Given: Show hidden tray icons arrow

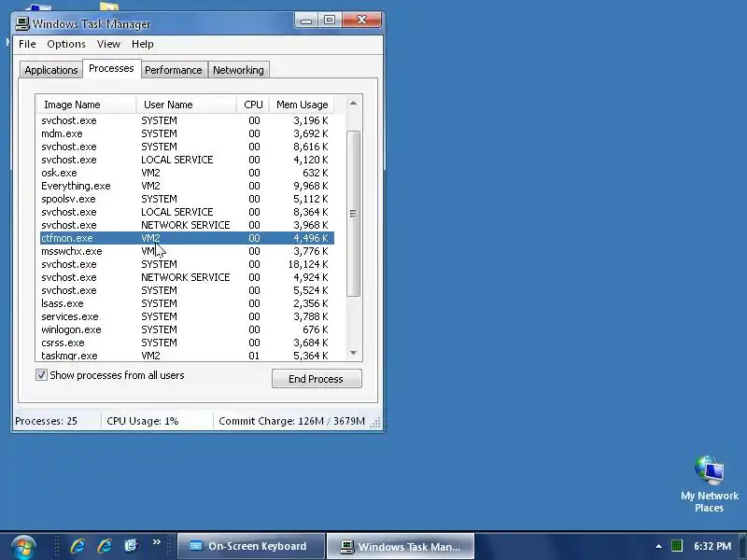Looking at the screenshot, I should pyautogui.click(x=658, y=546).
